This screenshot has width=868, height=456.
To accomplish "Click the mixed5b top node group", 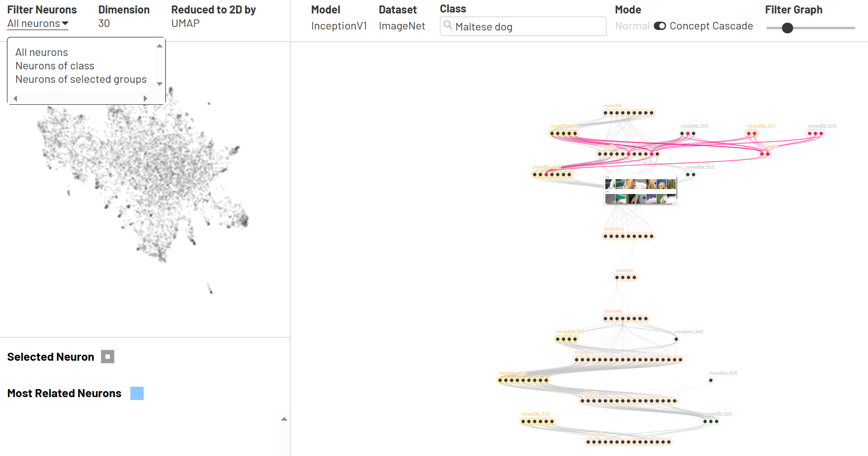I will tap(628, 113).
